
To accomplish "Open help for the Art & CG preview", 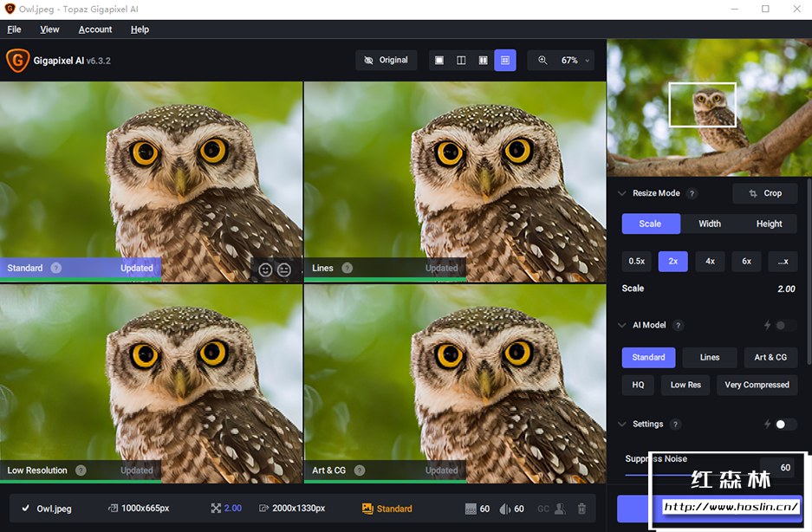I will [x=360, y=470].
